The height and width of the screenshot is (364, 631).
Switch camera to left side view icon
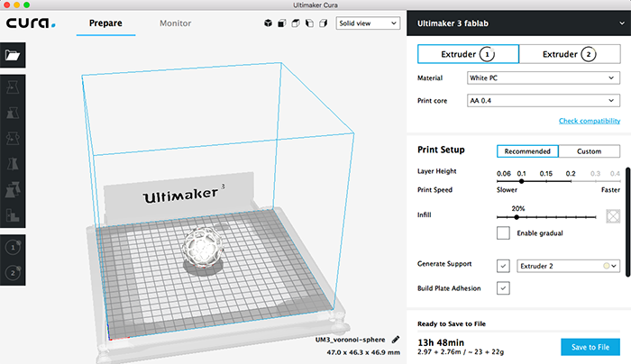tap(309, 23)
